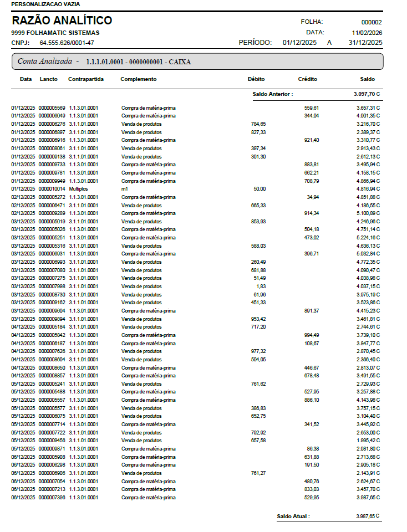
Task: Select the Saldo Anterior value 3.097,70 C
Action: [x=367, y=95]
